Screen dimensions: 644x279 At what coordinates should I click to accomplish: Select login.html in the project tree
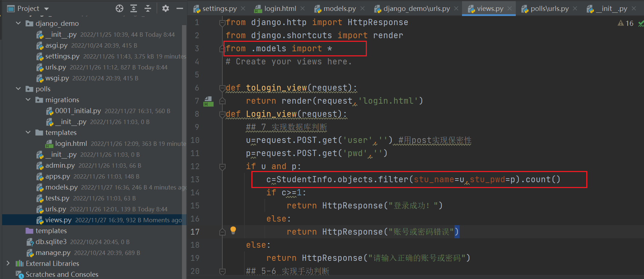71,144
